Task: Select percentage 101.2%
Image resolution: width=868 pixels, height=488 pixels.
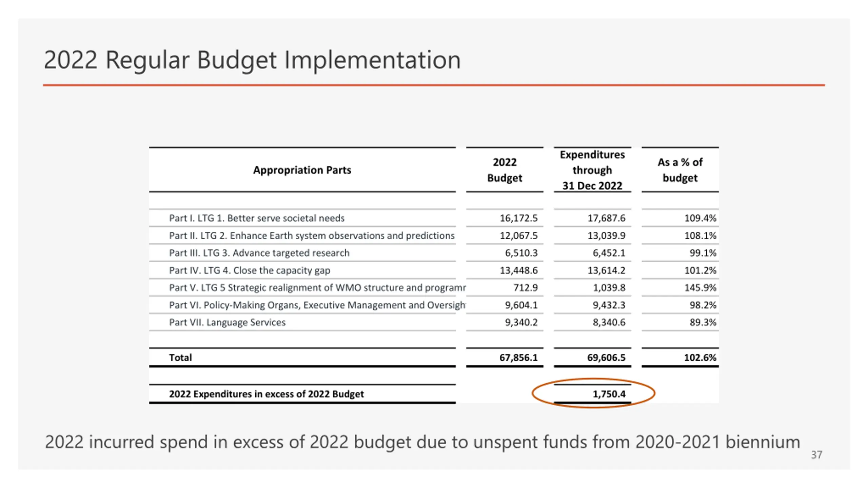Action: pyautogui.click(x=700, y=270)
